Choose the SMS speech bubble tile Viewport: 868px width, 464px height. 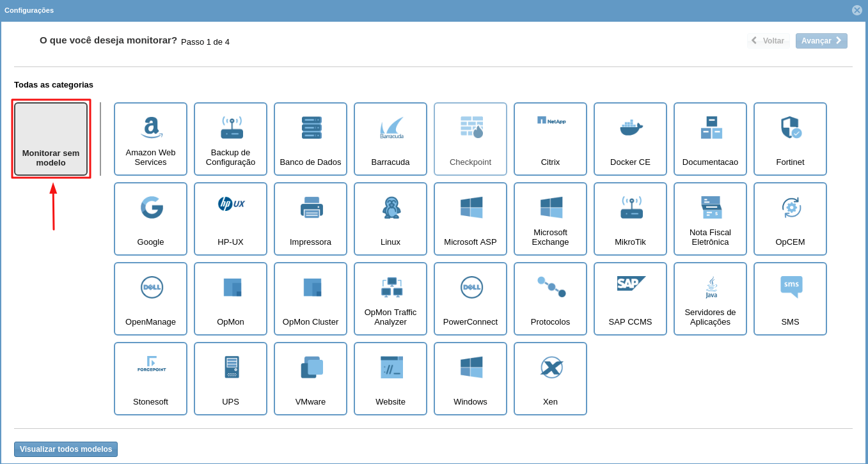click(790, 298)
